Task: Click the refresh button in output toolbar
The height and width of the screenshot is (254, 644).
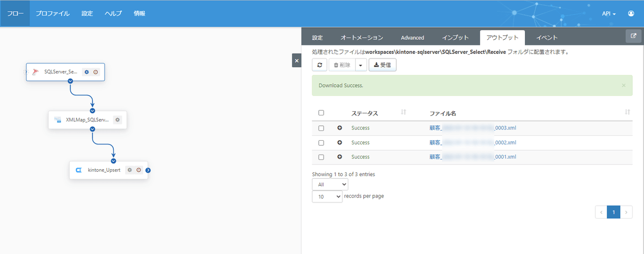Action: (x=319, y=65)
